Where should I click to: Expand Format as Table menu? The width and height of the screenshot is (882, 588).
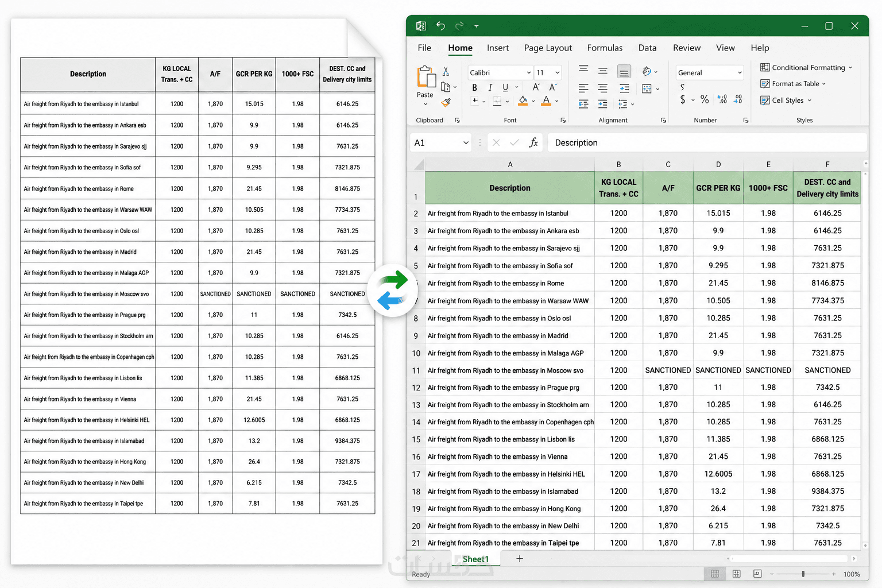tap(793, 84)
